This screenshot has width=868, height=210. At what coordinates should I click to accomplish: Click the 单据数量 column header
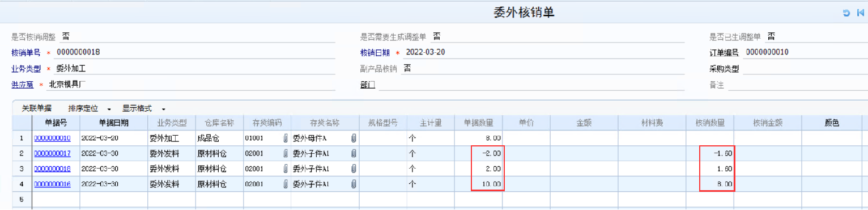(x=479, y=123)
